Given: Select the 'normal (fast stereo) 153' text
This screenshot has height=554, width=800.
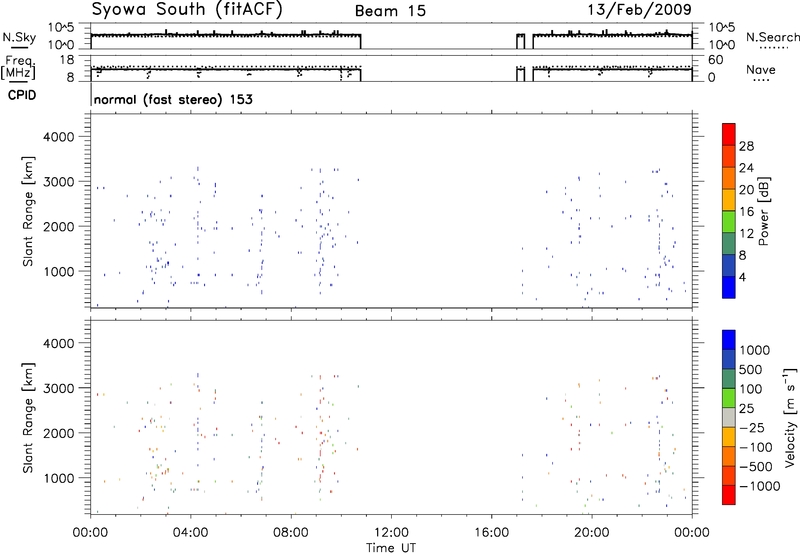Looking at the screenshot, I should click(x=173, y=100).
